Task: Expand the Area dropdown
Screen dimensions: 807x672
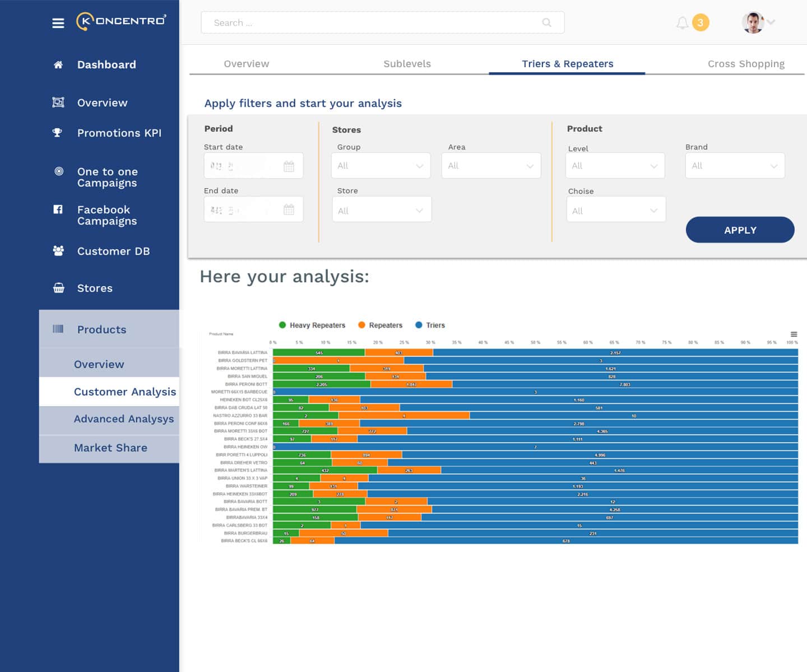Action: click(491, 166)
